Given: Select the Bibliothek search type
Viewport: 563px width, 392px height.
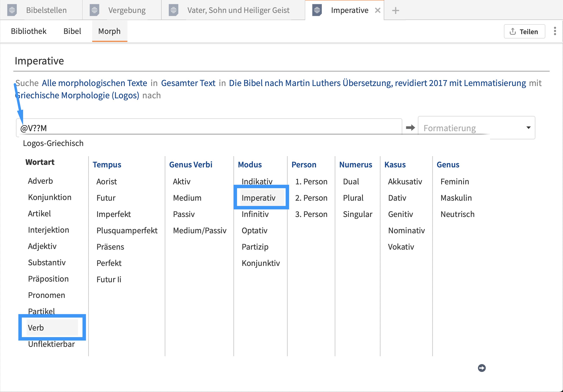Looking at the screenshot, I should point(29,31).
